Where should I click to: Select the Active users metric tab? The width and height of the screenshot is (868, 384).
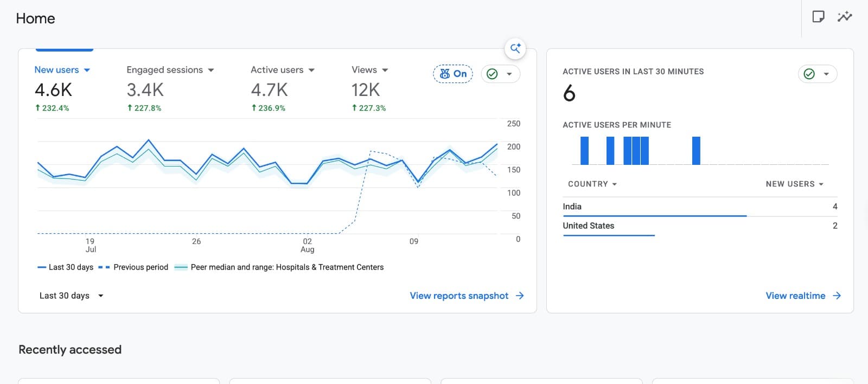click(x=277, y=70)
